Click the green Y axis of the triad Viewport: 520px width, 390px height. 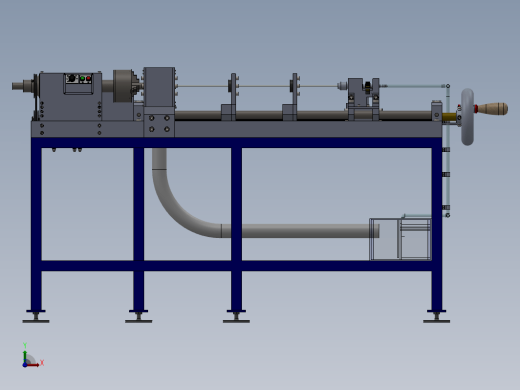click(25, 357)
